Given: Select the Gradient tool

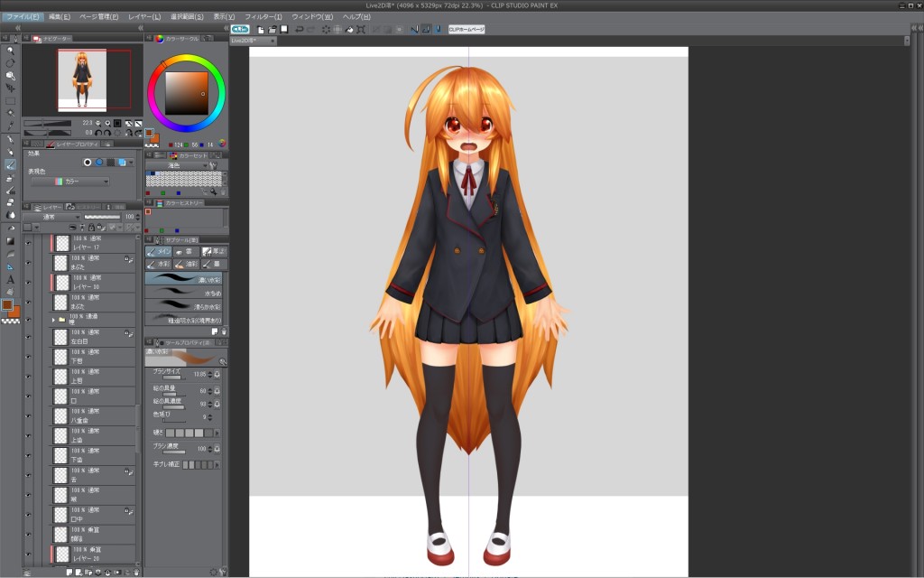Looking at the screenshot, I should 10,240.
